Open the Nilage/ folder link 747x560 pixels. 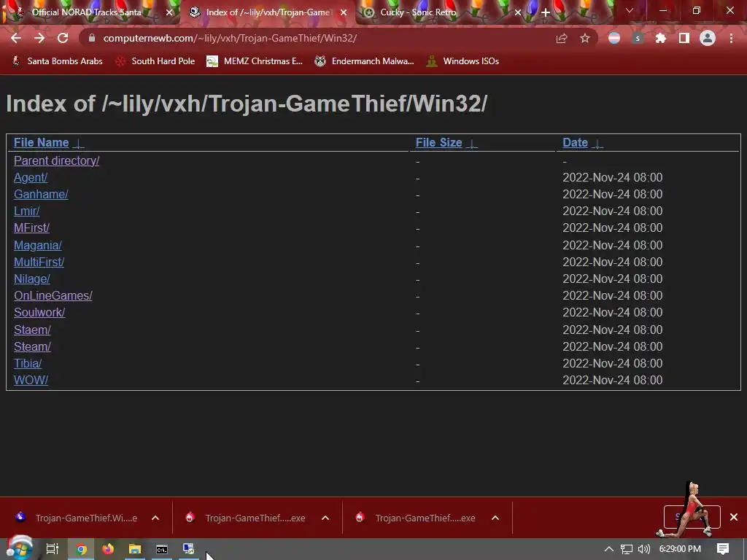click(x=32, y=279)
